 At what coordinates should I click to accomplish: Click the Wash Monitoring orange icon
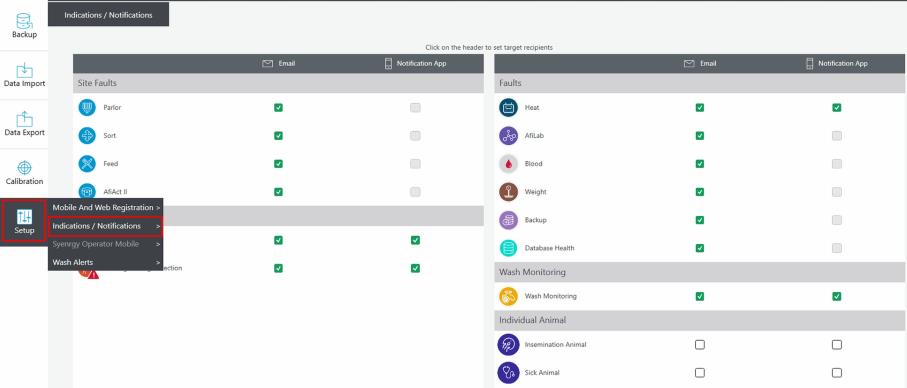(508, 296)
